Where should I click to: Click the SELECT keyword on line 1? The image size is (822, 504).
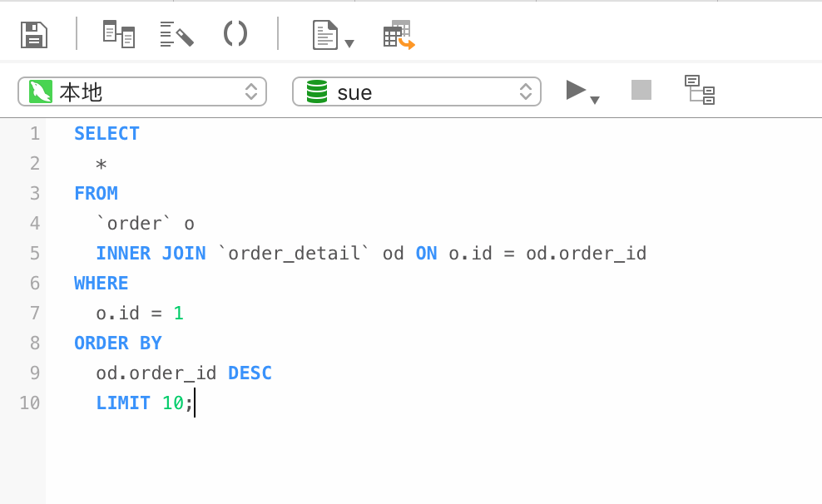106,133
